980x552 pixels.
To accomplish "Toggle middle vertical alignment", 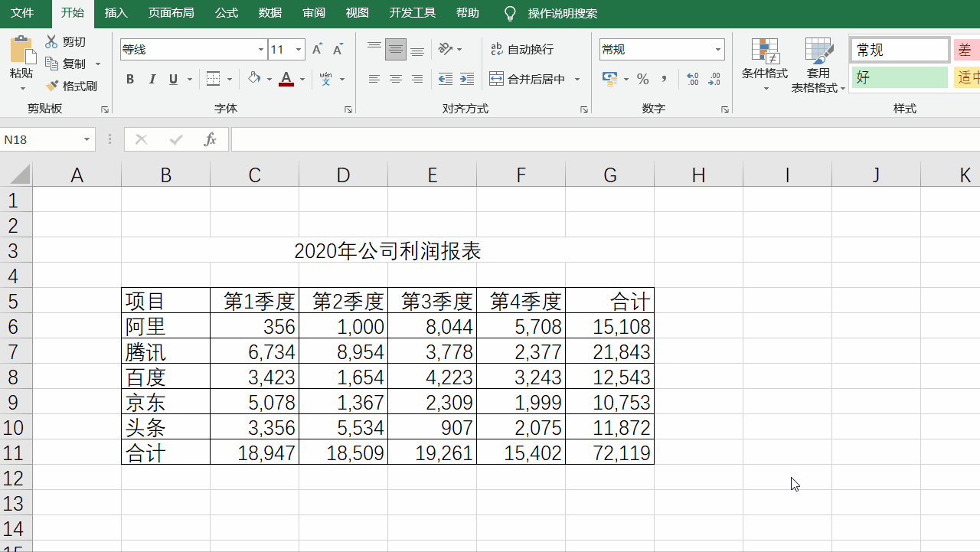I will click(396, 50).
